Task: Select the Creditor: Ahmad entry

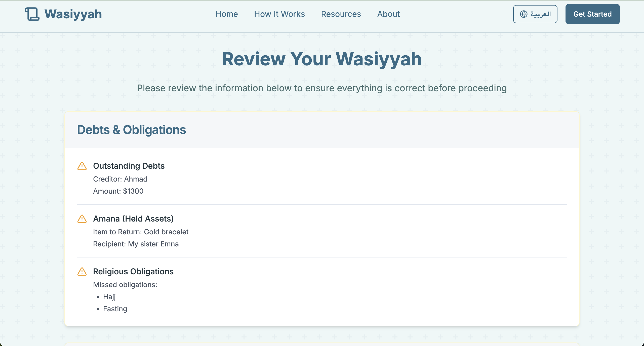Action: coord(120,179)
